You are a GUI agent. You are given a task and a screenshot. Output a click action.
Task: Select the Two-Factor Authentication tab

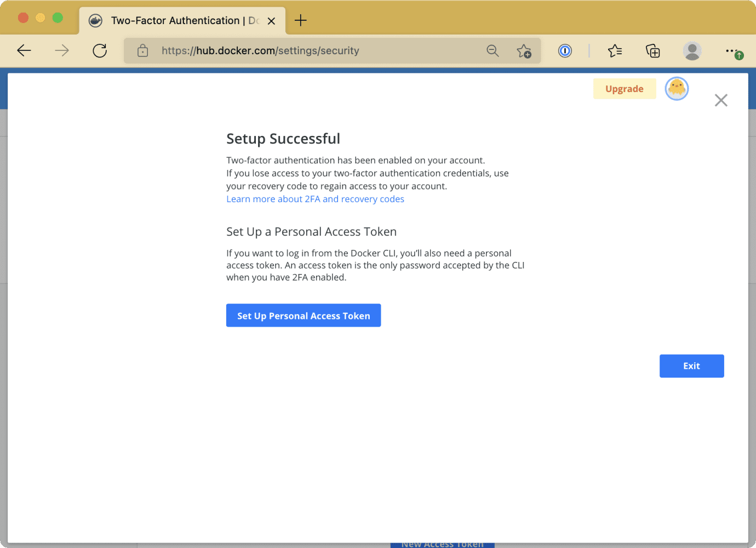coord(182,21)
